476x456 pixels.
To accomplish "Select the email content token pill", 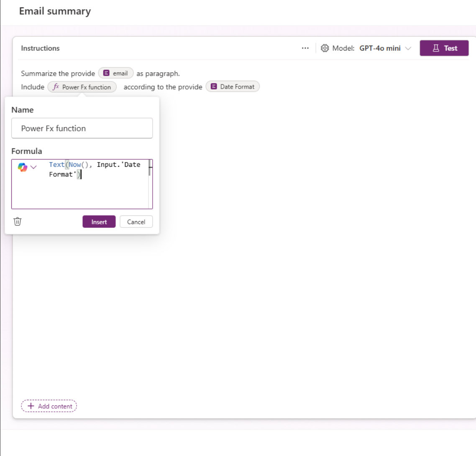I will coord(115,73).
